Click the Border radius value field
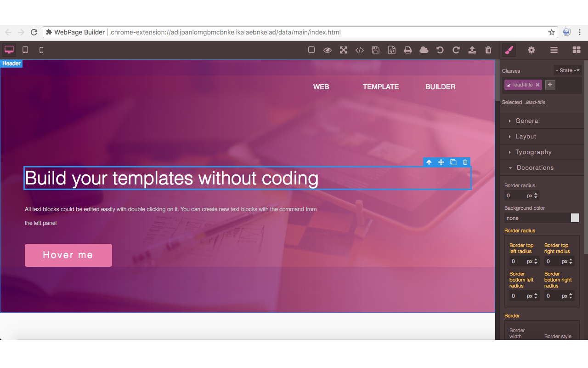 [514, 195]
